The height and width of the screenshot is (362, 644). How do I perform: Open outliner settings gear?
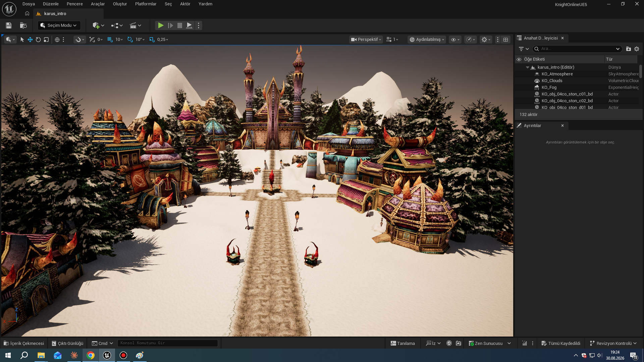(x=637, y=49)
